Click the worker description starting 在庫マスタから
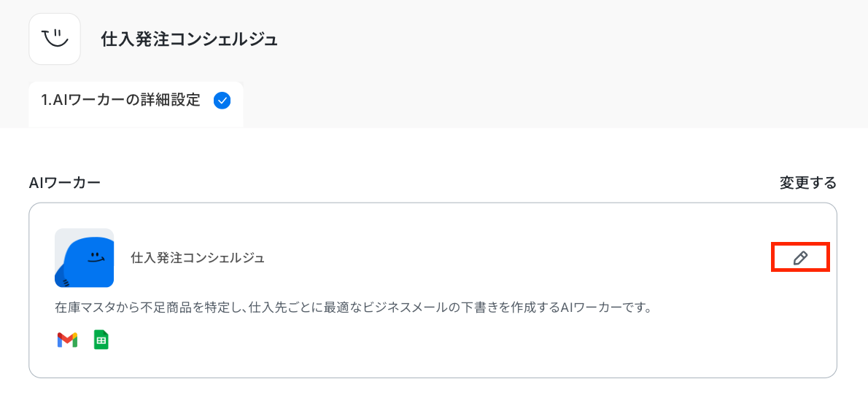The width and height of the screenshot is (868, 395). coord(352,308)
